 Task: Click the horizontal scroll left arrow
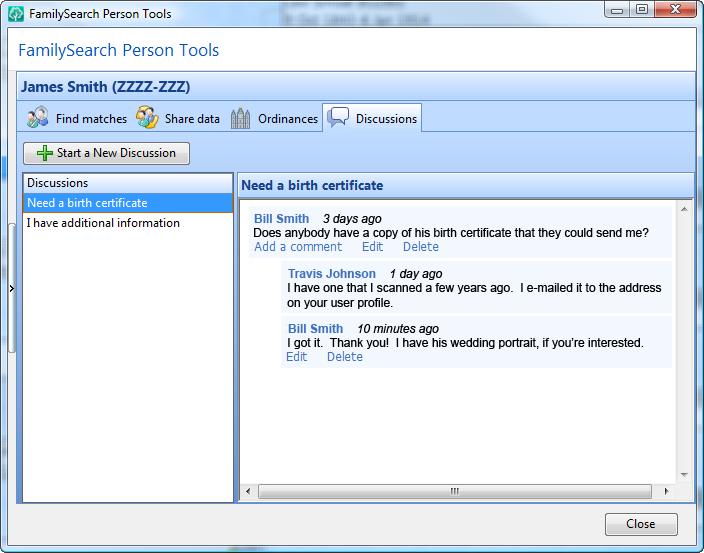248,492
